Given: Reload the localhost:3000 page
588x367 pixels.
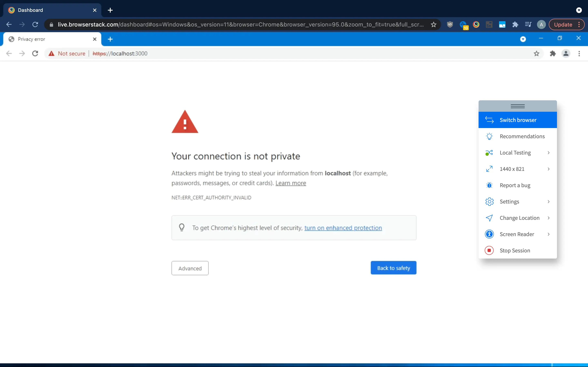Looking at the screenshot, I should [35, 53].
